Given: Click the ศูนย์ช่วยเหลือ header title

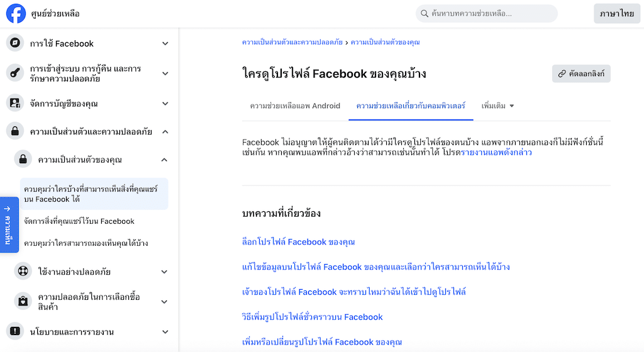Looking at the screenshot, I should pyautogui.click(x=55, y=14).
